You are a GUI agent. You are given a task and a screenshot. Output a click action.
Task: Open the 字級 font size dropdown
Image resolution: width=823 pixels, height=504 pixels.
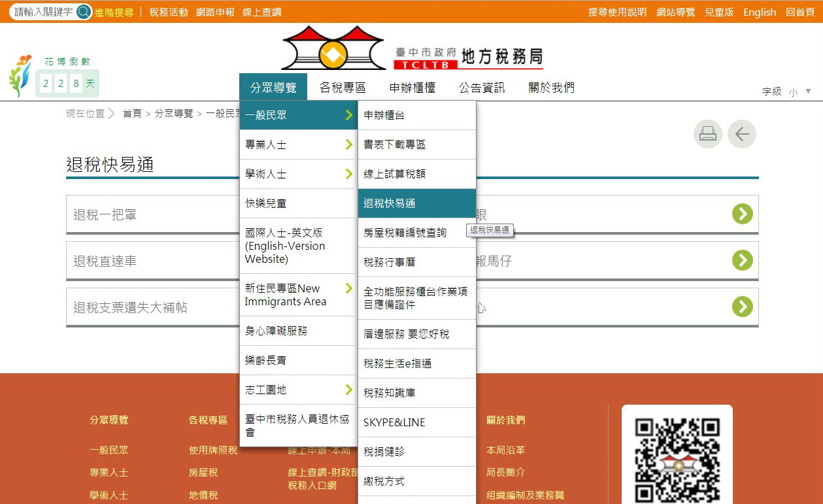tap(799, 92)
